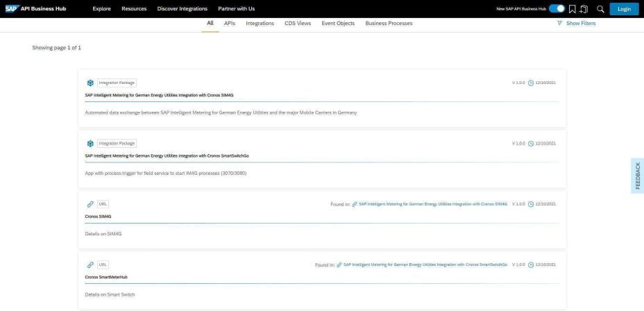Click the Cronos SIM4G integration package icon
Image resolution: width=644 pixels, height=311 pixels.
[90, 83]
